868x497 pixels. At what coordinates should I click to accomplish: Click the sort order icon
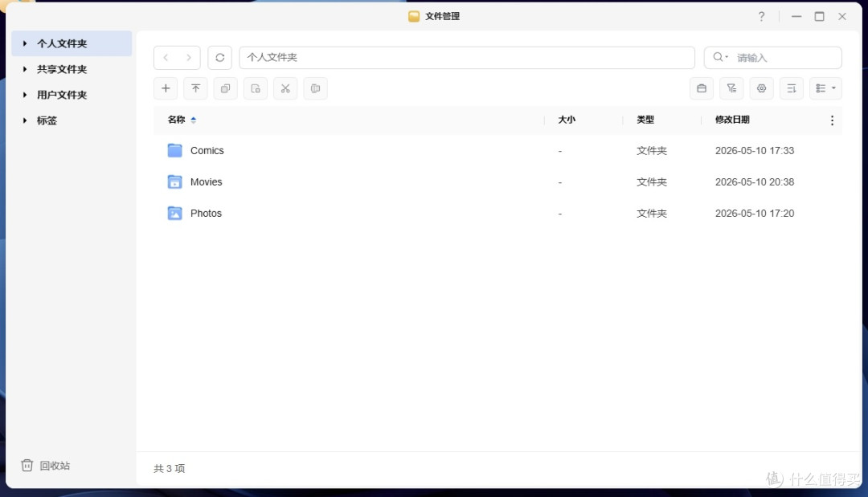click(791, 88)
